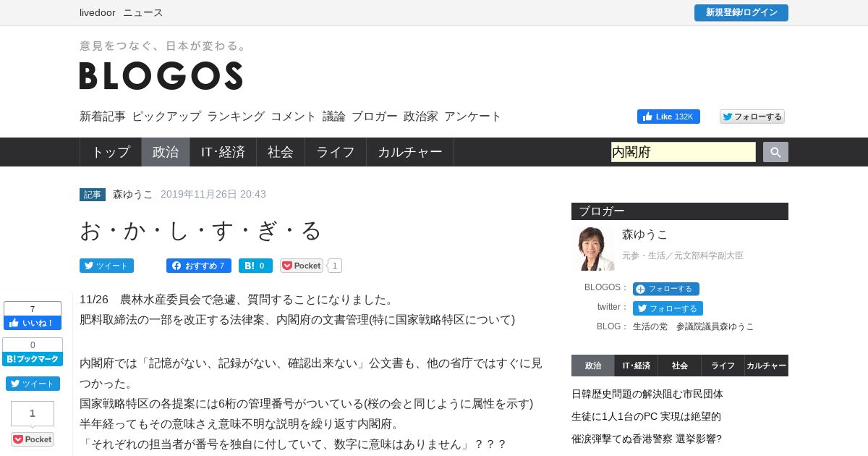
Task: Select sidebar IT･経済 tab
Action: coord(637,366)
